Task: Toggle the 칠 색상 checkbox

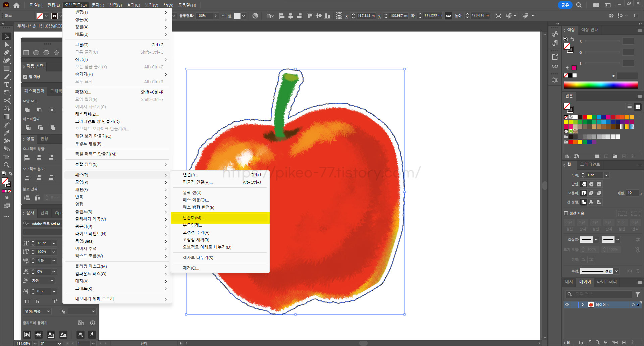Action: click(25, 77)
